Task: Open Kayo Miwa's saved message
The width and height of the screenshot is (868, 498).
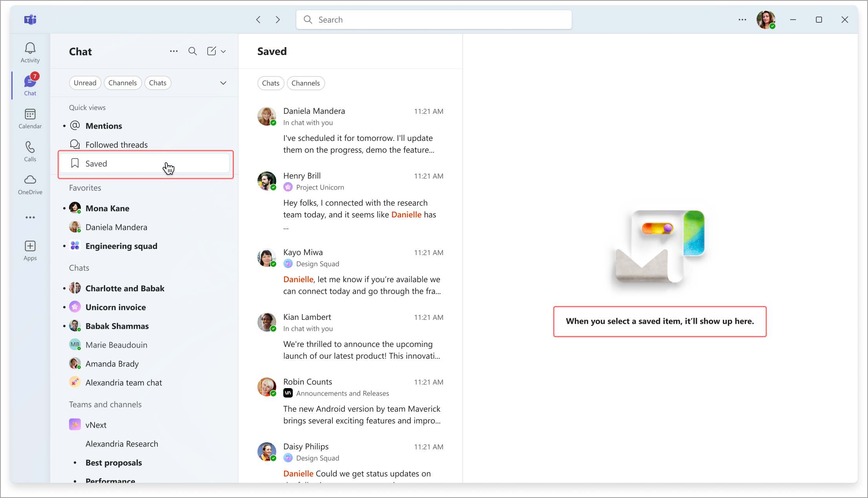Action: 350,272
